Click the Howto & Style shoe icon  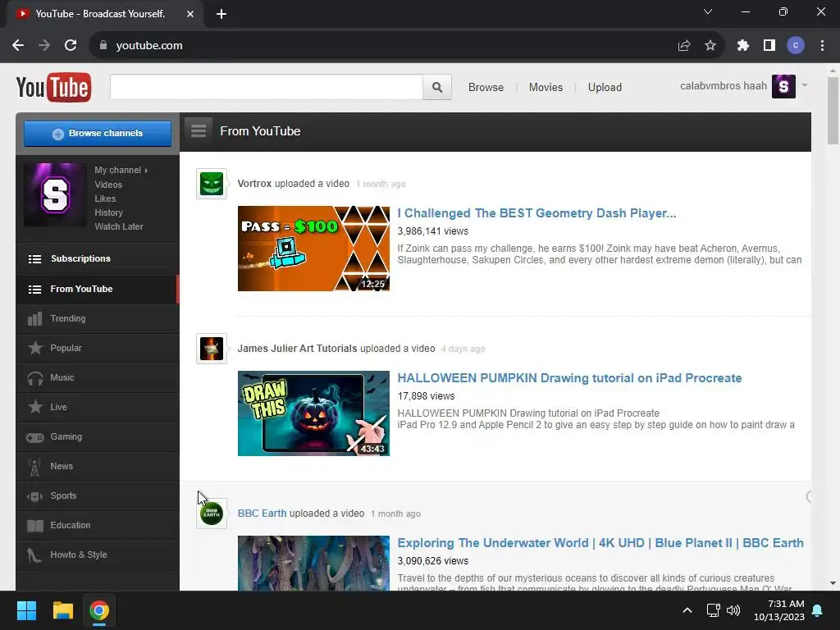coord(34,555)
